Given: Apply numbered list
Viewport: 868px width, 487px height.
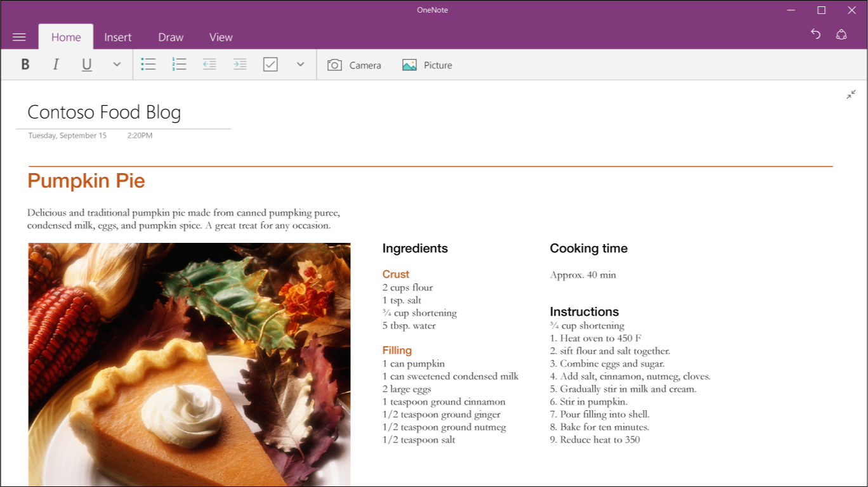Looking at the screenshot, I should (x=179, y=65).
